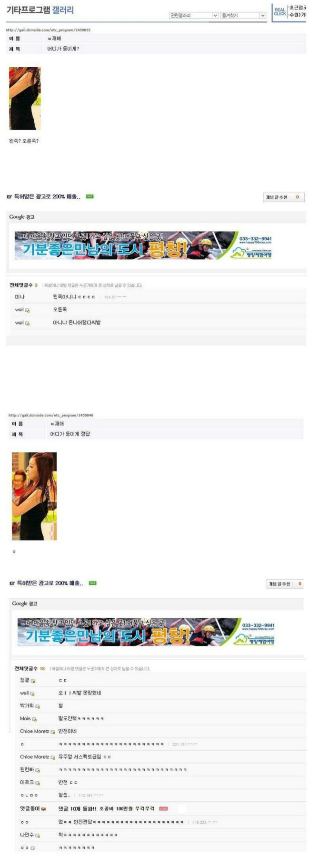The height and width of the screenshot is (868, 319).
Task: Open the gallog icon next to 이로크
Action: (38, 783)
